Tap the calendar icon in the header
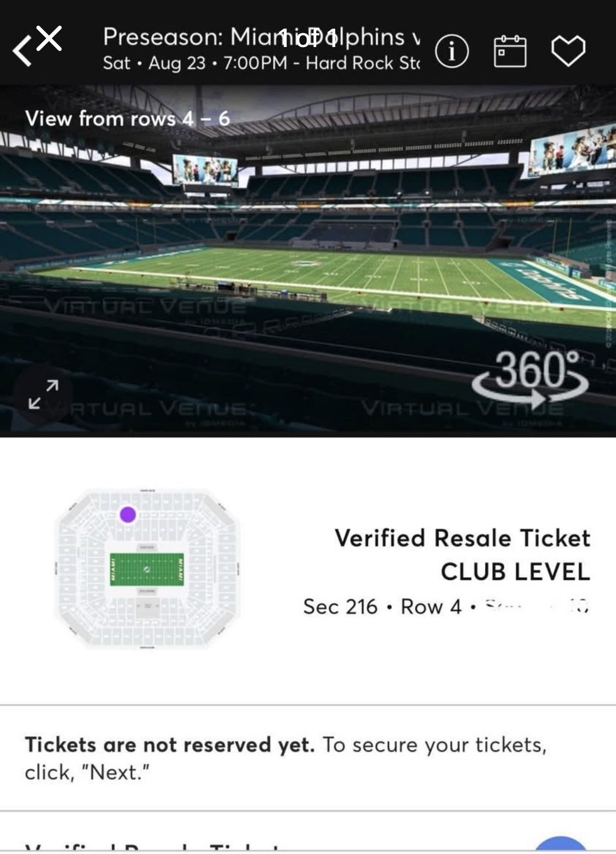 click(x=510, y=51)
